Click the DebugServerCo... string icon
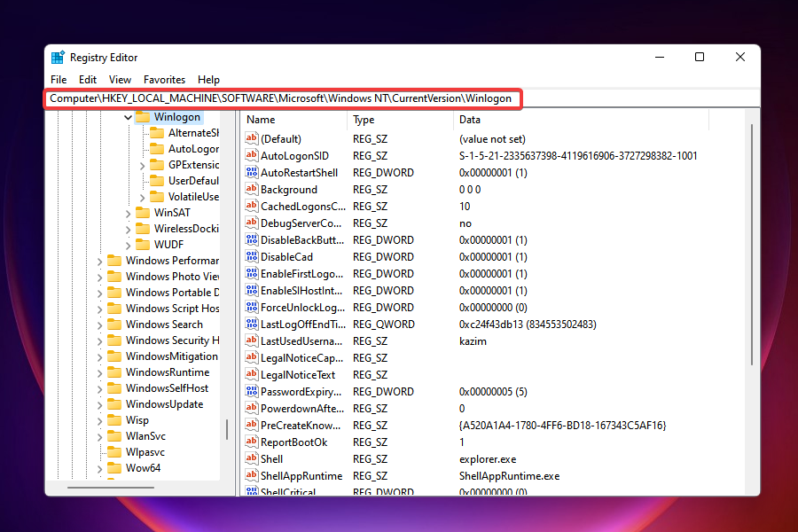This screenshot has height=532, width=798. pos(252,223)
